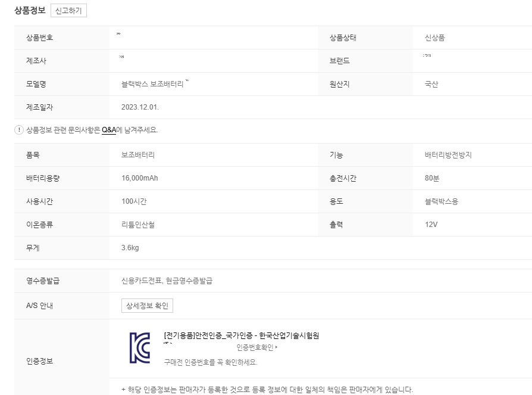Click the 상세정보 확인 button
This screenshot has height=395, width=532.
tap(147, 306)
